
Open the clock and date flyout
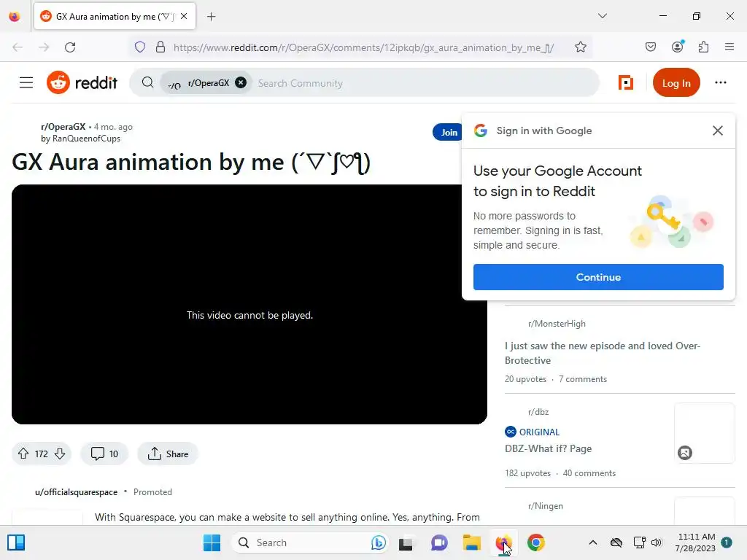[695, 542]
